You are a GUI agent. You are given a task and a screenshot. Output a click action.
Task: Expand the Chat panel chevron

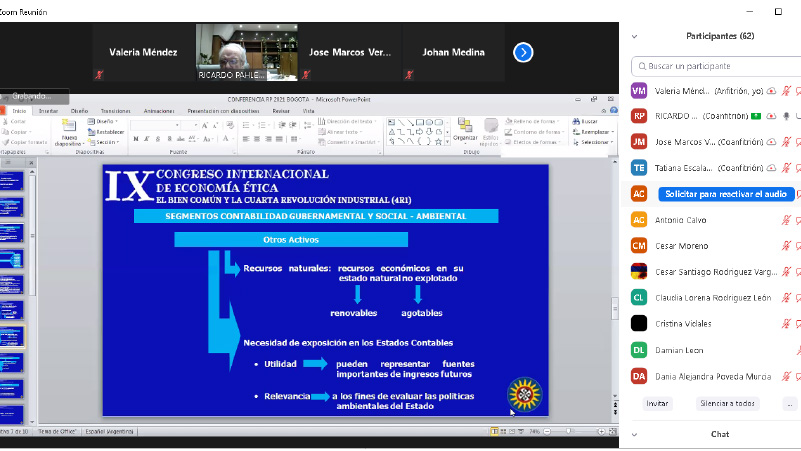coord(635,434)
